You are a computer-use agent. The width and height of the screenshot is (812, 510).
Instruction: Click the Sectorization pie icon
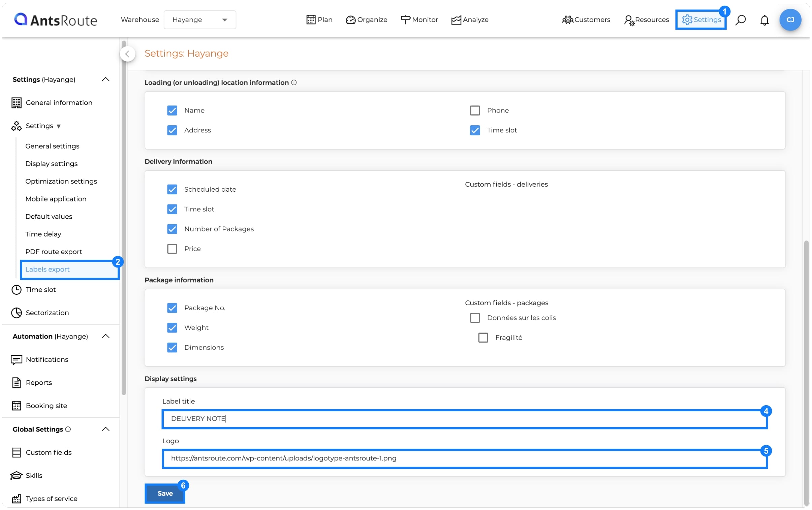tap(16, 313)
